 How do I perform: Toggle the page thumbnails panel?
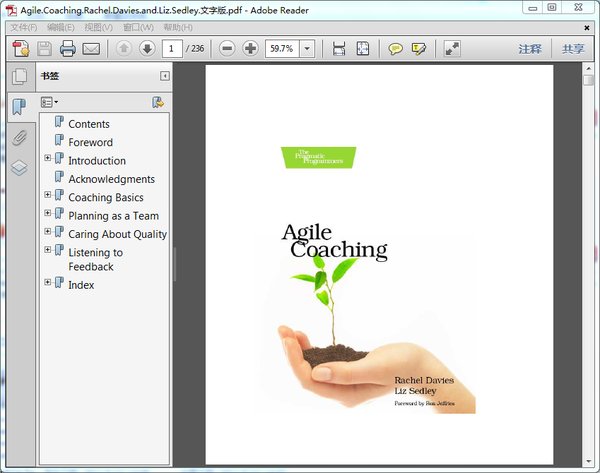(x=19, y=76)
